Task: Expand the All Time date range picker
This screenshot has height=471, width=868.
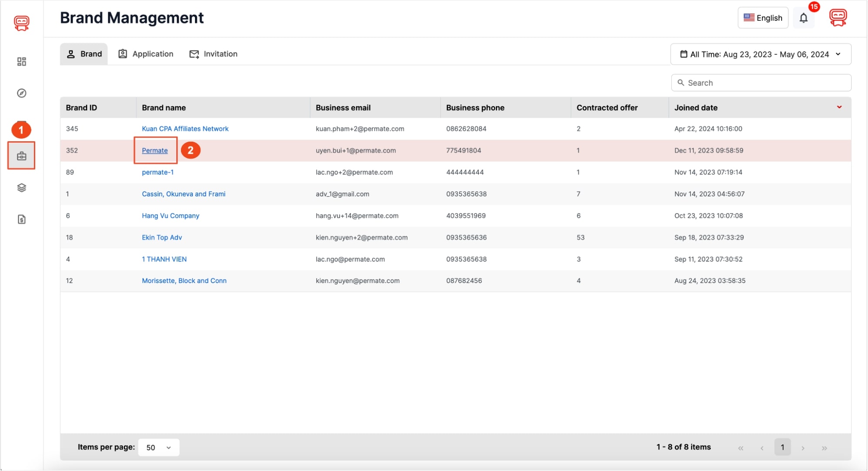Action: (x=760, y=54)
